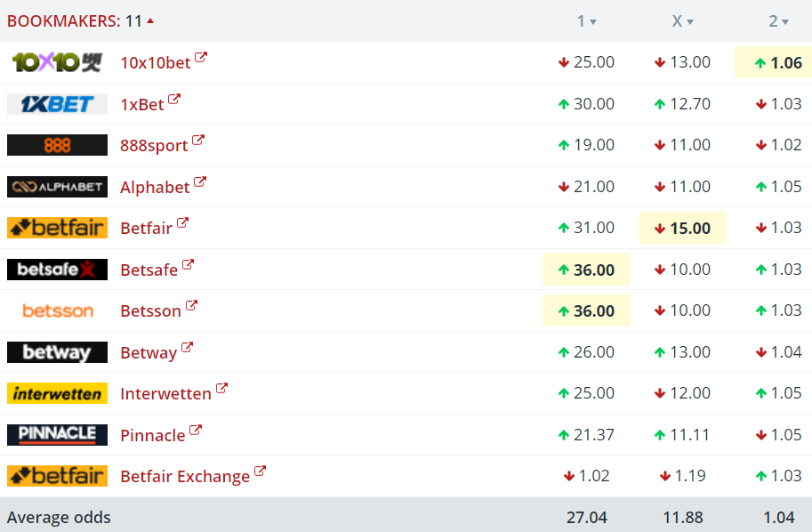Click the 1xBet logo image
The image size is (812, 532).
pos(57,104)
